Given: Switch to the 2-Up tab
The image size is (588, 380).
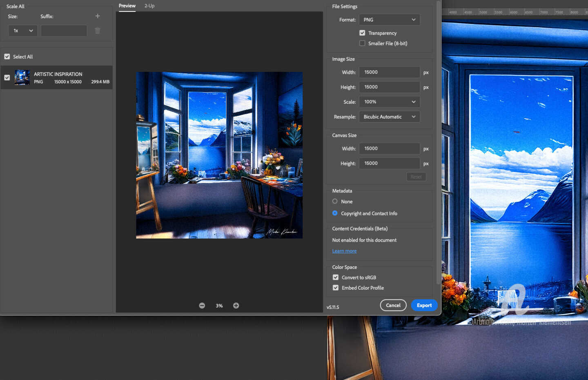Looking at the screenshot, I should click(149, 6).
